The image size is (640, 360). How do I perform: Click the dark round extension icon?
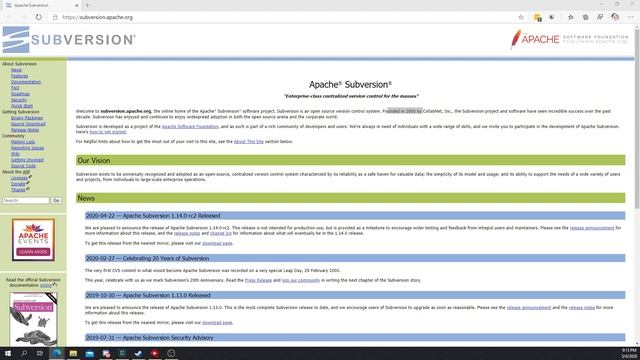coord(552,17)
